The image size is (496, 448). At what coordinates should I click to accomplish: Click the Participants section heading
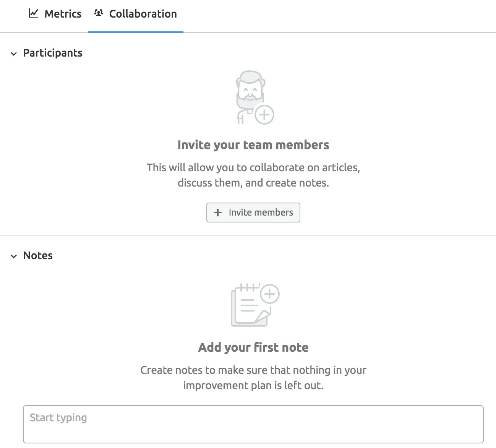click(x=53, y=53)
